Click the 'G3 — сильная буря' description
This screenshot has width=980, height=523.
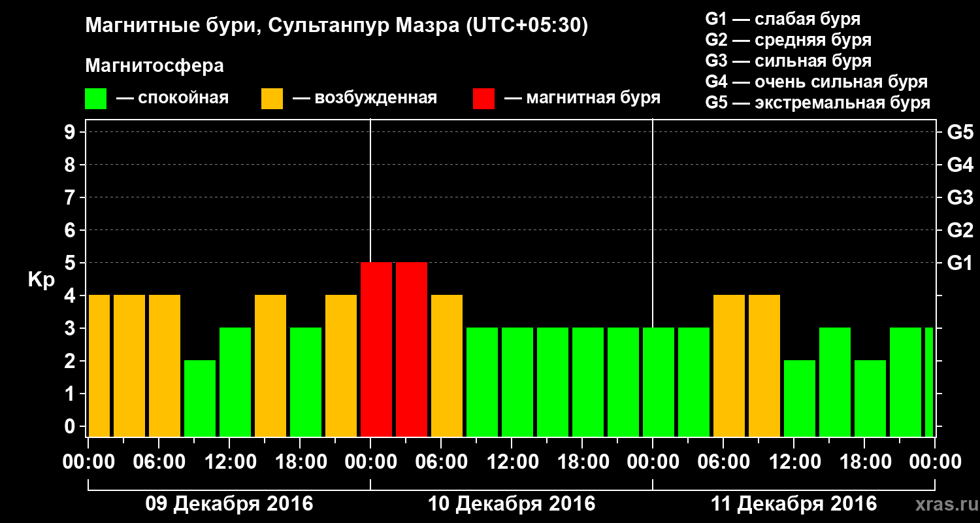[x=788, y=61]
